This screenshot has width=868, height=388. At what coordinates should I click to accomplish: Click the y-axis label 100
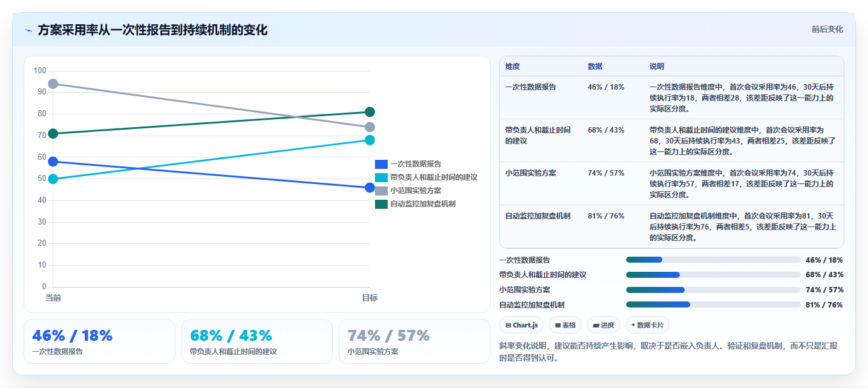point(40,71)
